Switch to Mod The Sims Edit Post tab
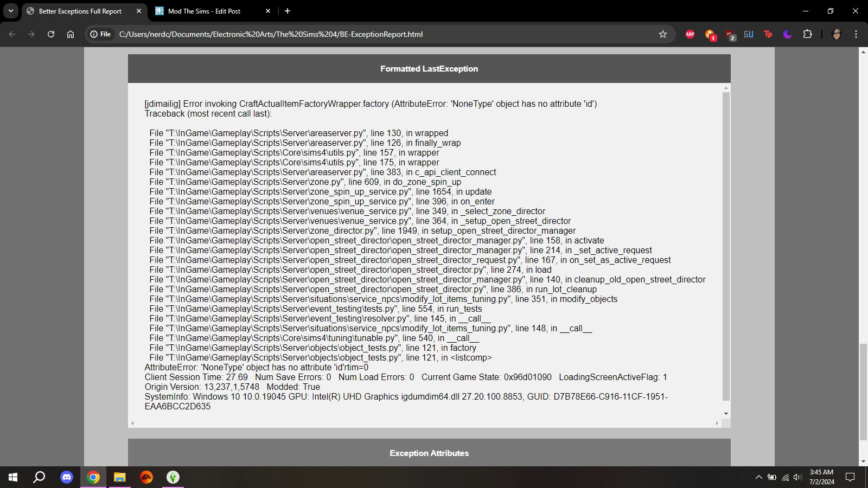Image resolution: width=868 pixels, height=488 pixels. point(204,11)
